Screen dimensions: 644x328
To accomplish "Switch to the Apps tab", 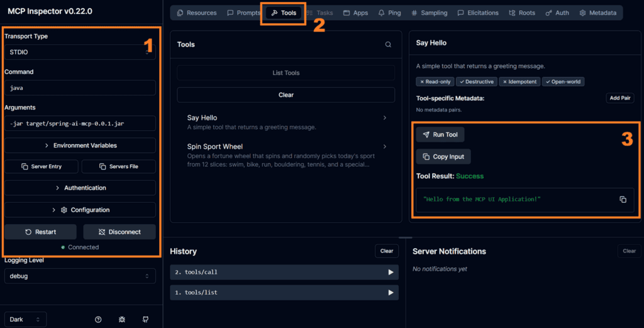I will [x=356, y=13].
